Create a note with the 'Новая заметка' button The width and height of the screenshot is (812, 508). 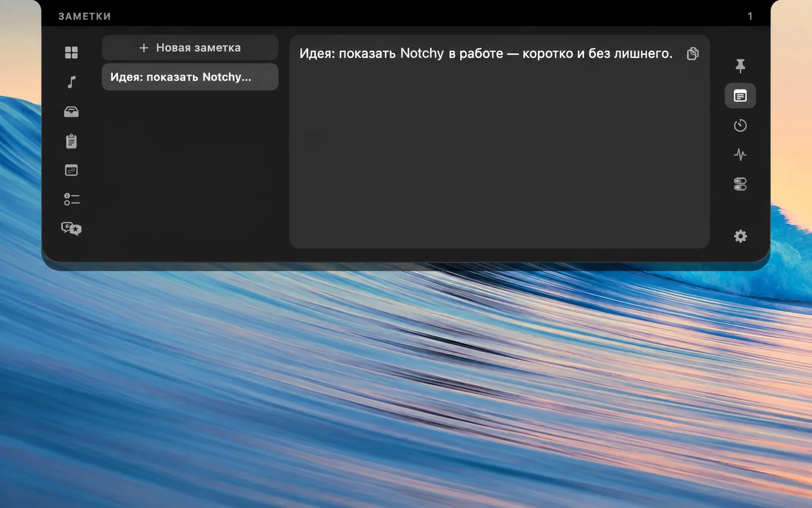[x=190, y=48]
